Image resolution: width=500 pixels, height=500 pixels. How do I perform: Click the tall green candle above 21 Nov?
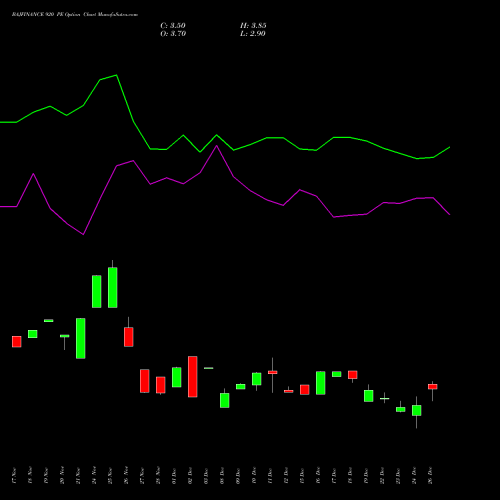[x=81, y=338]
